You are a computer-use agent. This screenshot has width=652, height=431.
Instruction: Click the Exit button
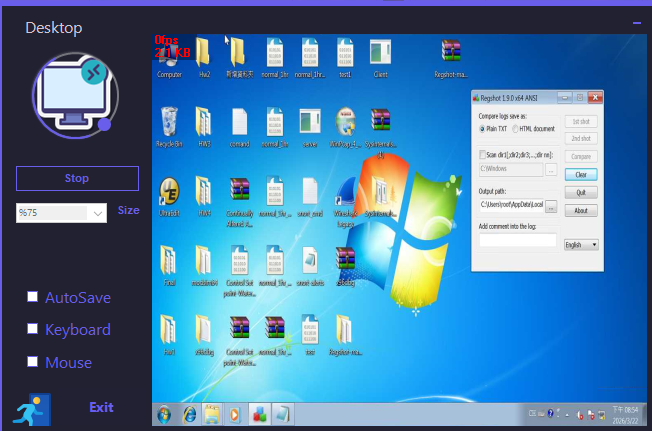[101, 407]
